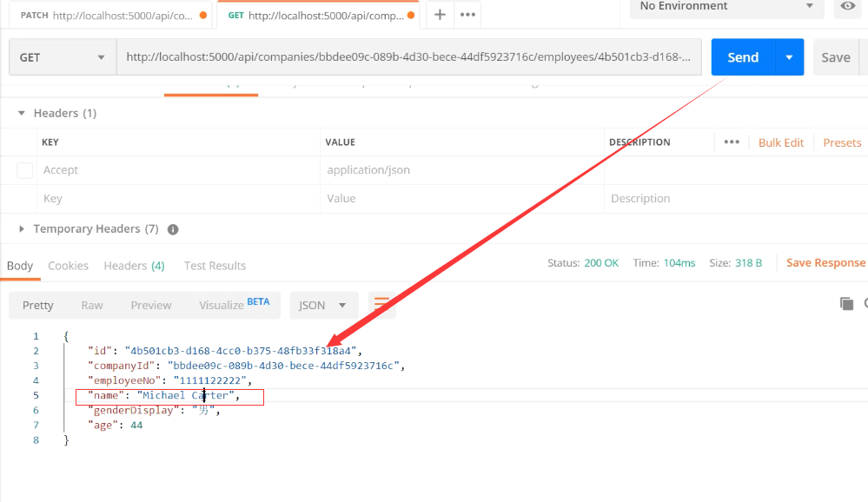Screen dimensions: 868x502
Task: Click the "companyId" line in response
Action: click(247, 366)
